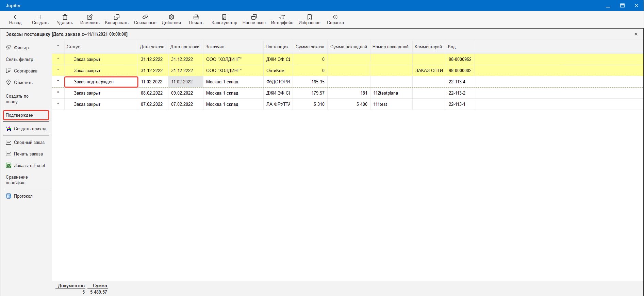Go back with the Назад icon
The height and width of the screenshot is (296, 644).
pyautogui.click(x=15, y=20)
